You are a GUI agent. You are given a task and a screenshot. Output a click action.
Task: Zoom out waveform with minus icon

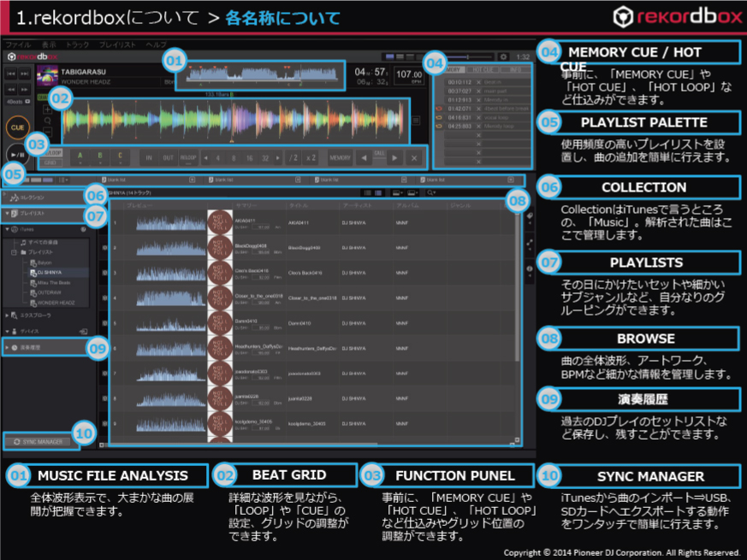48,133
